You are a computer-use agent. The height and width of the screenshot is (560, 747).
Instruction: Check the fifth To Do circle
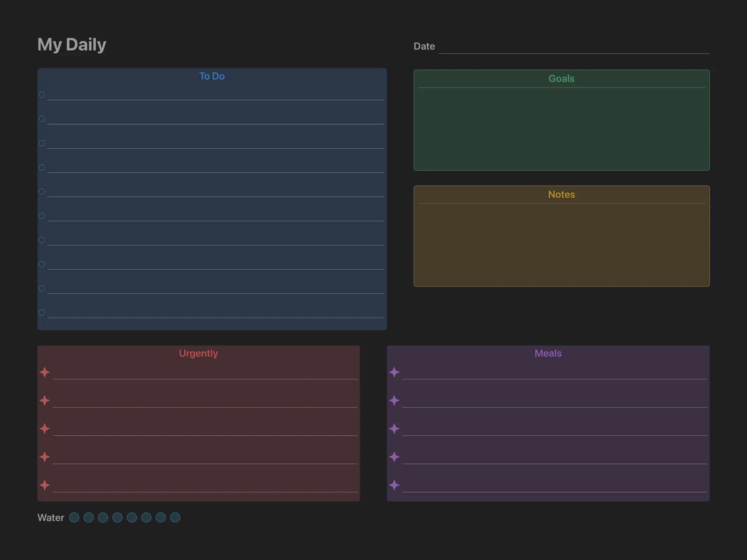pyautogui.click(x=42, y=191)
